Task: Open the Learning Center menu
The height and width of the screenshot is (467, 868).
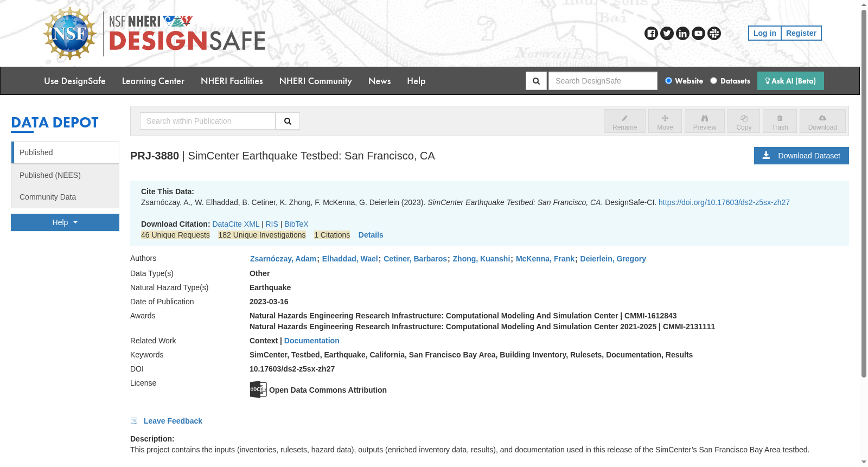Action: (x=153, y=81)
